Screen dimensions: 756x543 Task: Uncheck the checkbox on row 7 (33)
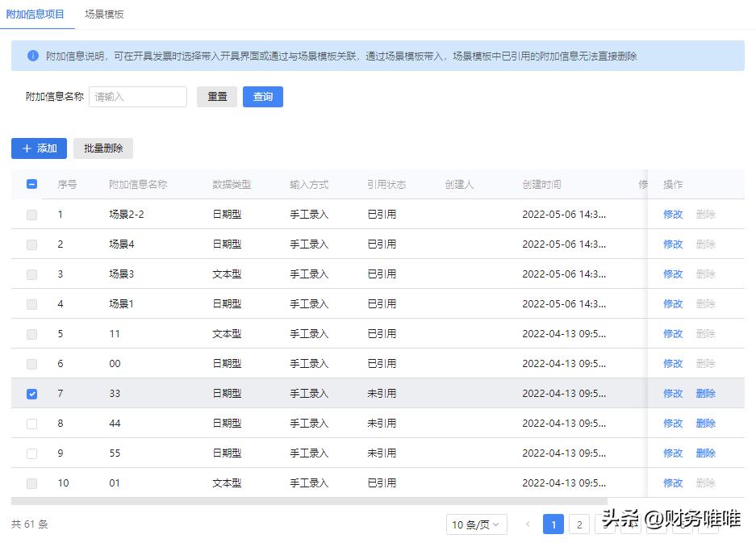tap(31, 394)
